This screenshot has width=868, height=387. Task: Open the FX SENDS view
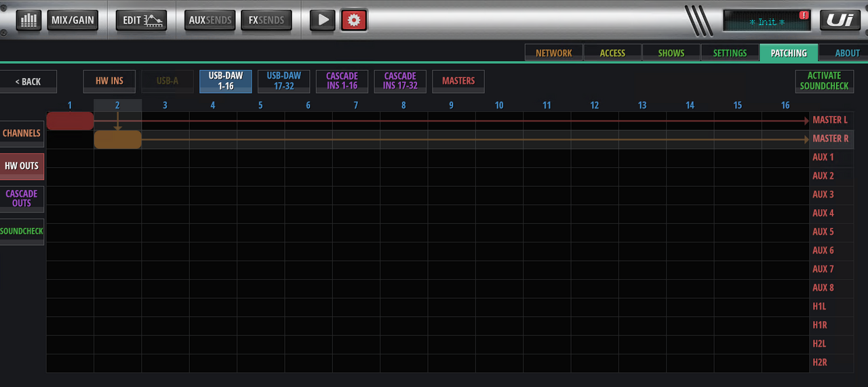tap(267, 20)
